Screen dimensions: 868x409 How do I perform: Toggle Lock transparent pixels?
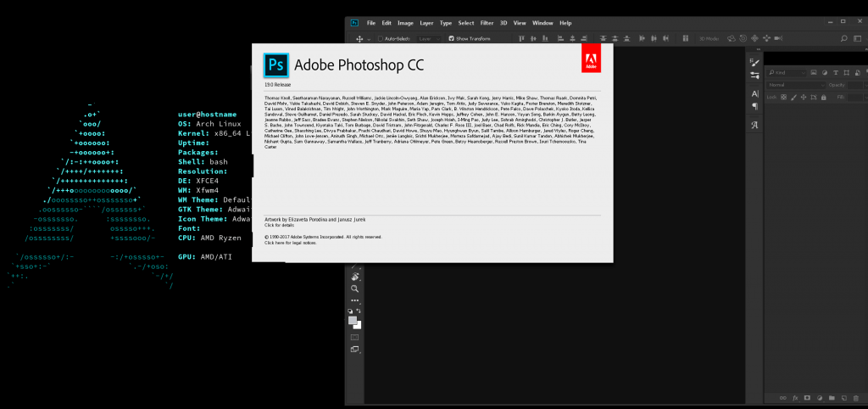pyautogui.click(x=783, y=97)
